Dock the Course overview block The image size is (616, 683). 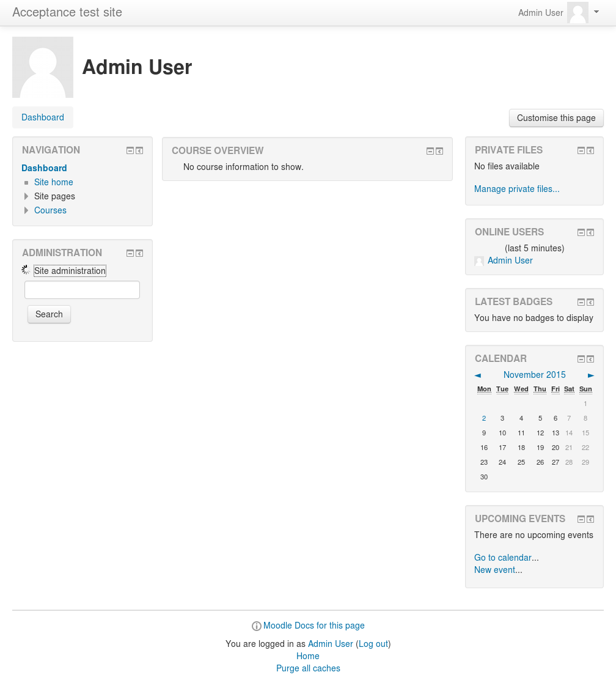pyautogui.click(x=439, y=151)
